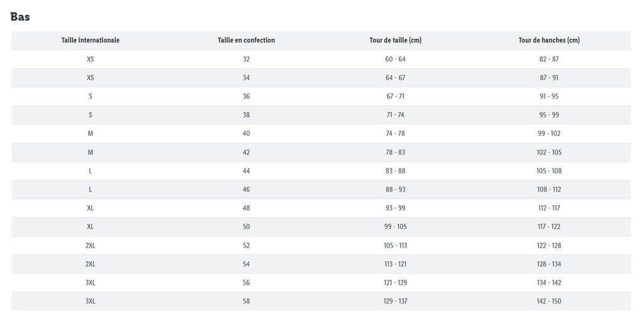Select the 'Taille internationale' column header
The height and width of the screenshot is (328, 644).
[x=91, y=40]
